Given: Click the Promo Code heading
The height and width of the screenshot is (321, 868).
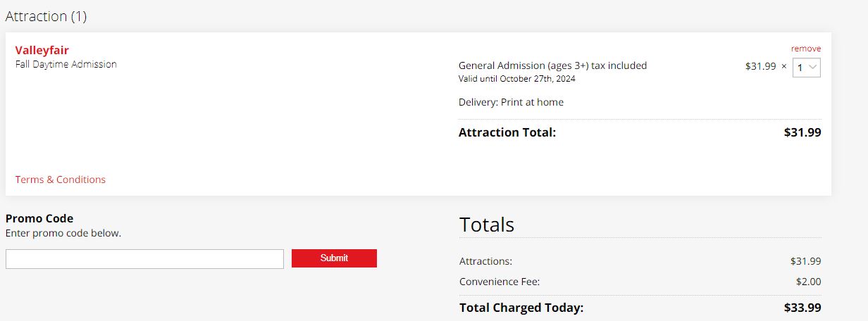Looking at the screenshot, I should pyautogui.click(x=39, y=218).
